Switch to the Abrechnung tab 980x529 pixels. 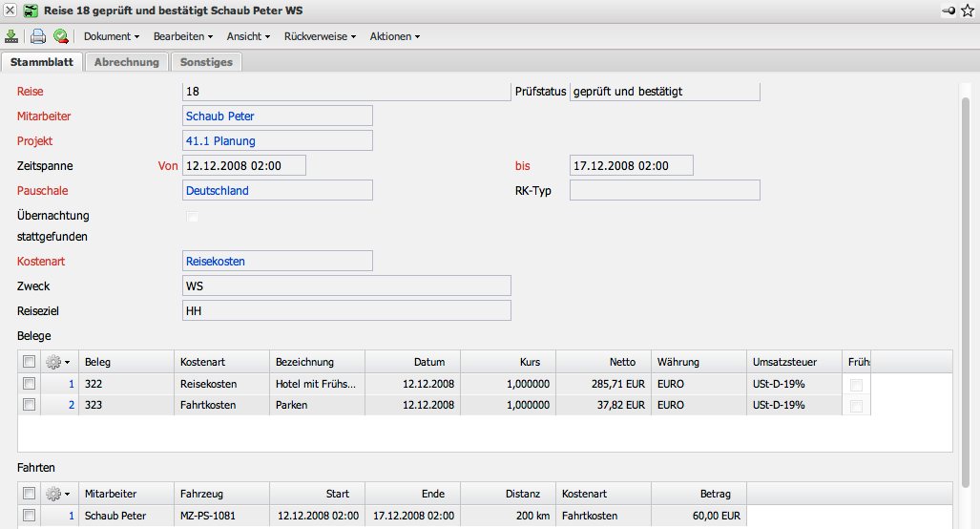(x=127, y=62)
